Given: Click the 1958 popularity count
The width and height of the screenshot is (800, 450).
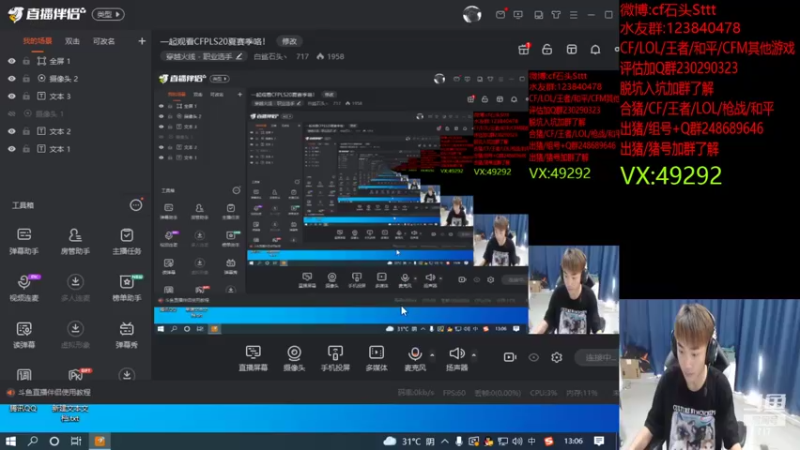Looking at the screenshot, I should (335, 57).
